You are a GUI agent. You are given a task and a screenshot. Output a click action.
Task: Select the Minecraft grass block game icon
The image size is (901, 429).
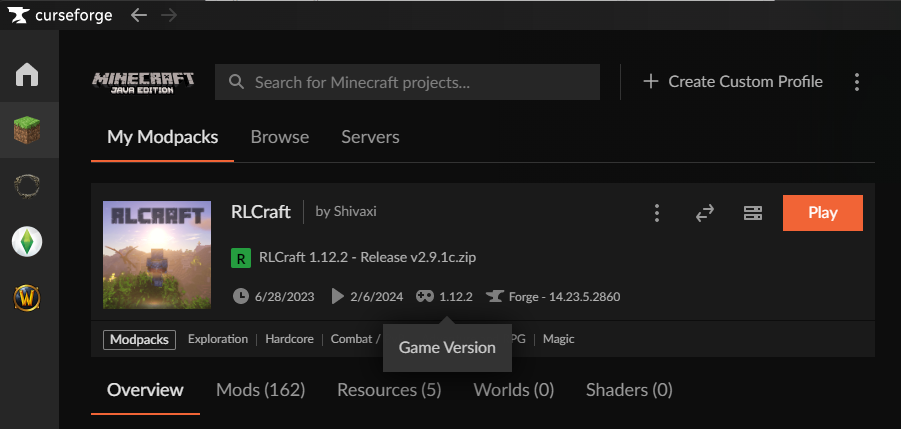[27, 130]
